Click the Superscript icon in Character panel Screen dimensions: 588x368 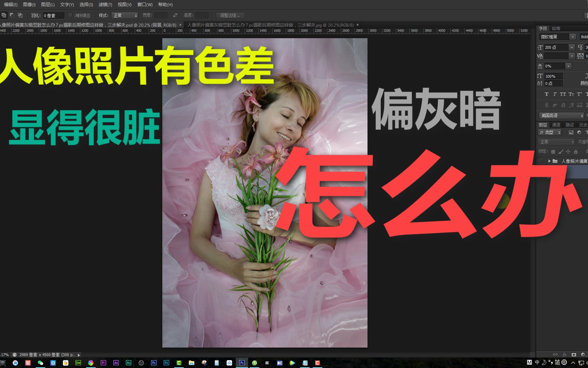point(579,94)
